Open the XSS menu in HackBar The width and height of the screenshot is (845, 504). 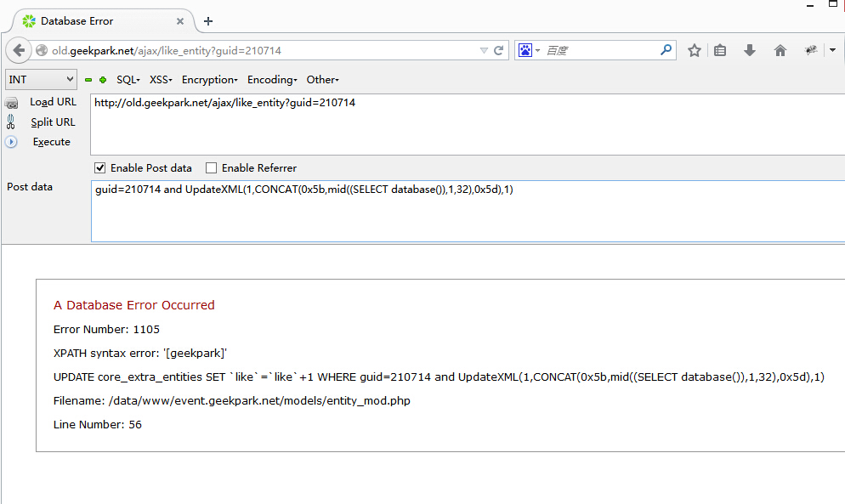161,80
